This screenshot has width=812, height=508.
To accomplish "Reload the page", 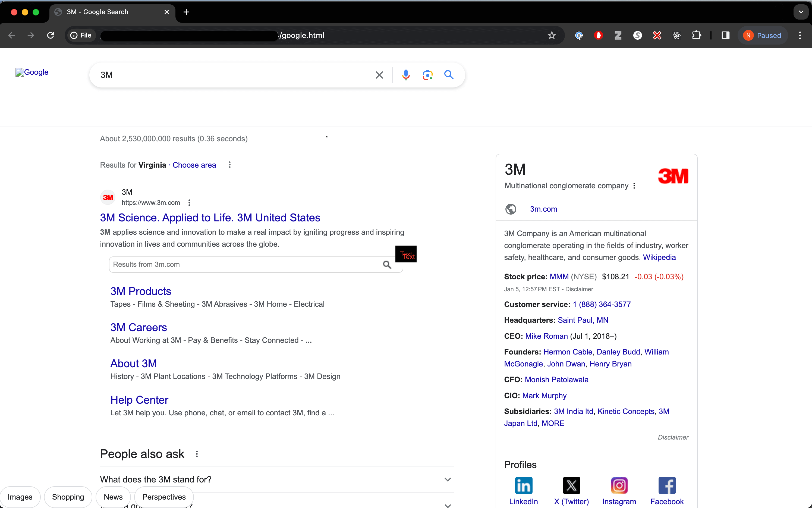I will point(50,35).
